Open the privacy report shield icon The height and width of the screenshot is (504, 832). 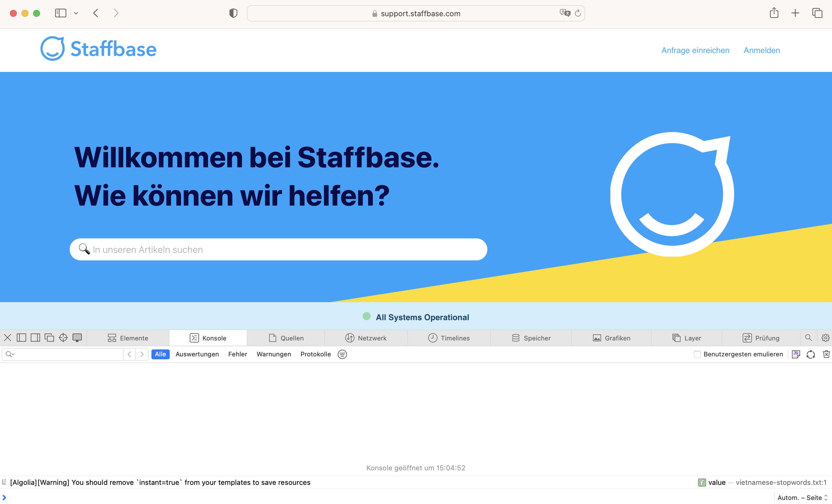[x=233, y=13]
